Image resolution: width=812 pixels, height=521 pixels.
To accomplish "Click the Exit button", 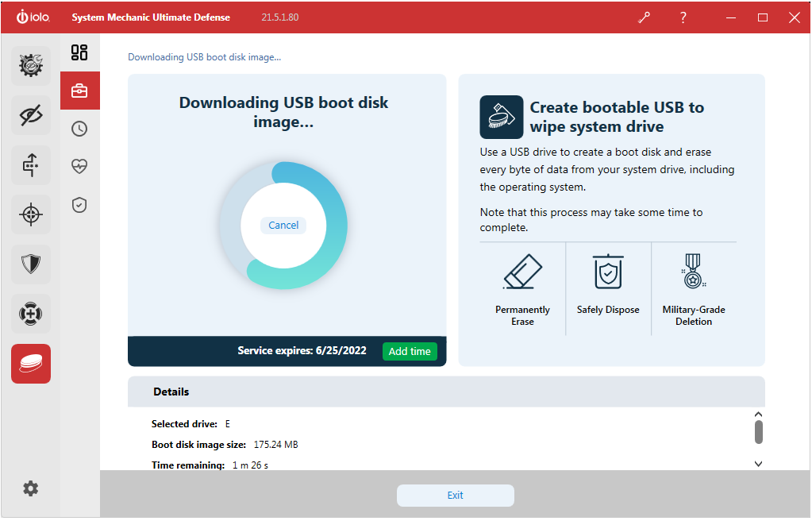I will click(x=455, y=496).
